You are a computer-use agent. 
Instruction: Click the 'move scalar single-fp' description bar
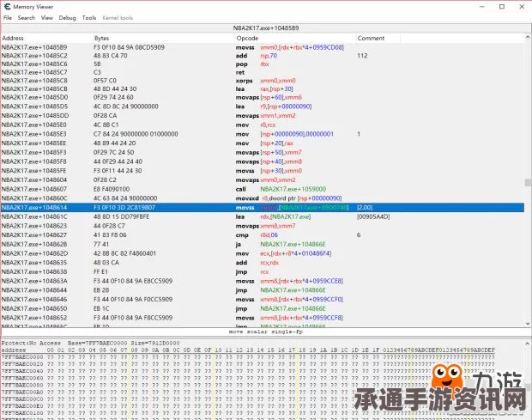pos(266,332)
